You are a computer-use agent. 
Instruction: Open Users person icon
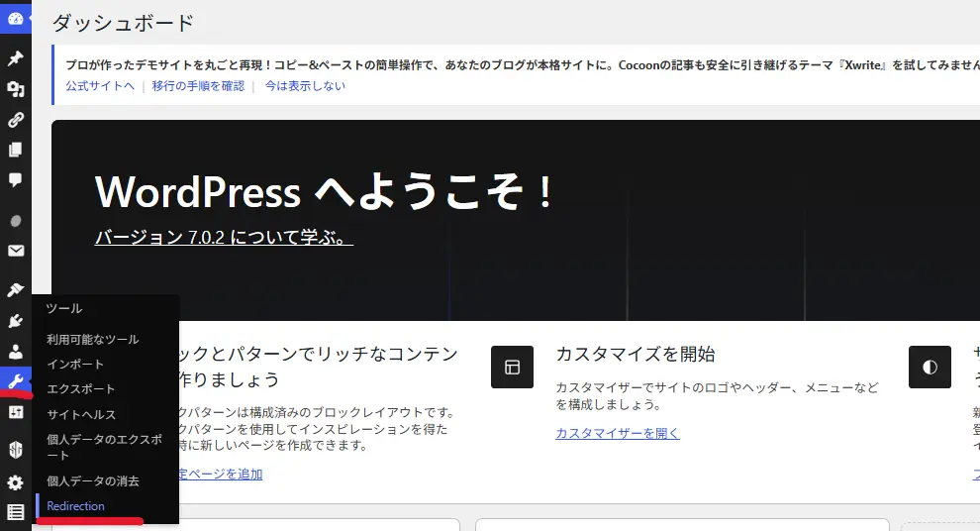pyautogui.click(x=16, y=352)
